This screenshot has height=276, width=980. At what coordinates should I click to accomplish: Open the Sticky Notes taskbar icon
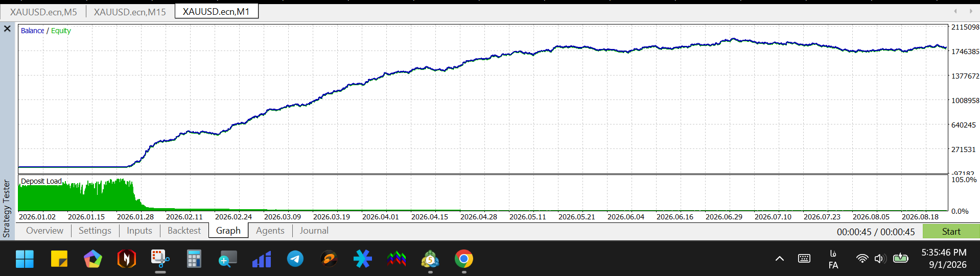59,259
